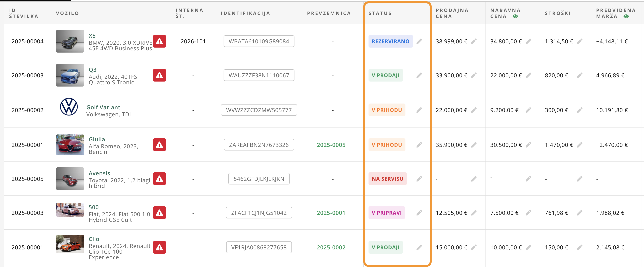Open prevzemnica 2025-0002 link
The height and width of the screenshot is (267, 644).
pos(331,247)
